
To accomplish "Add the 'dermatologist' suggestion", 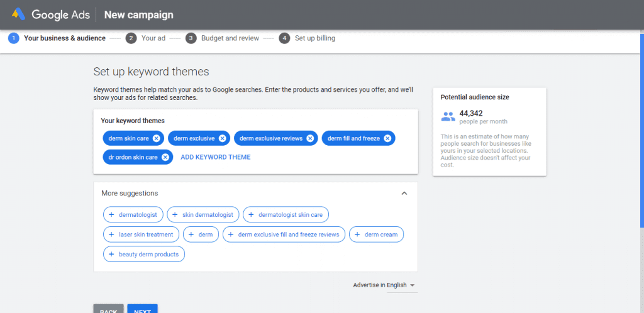I will coord(133,215).
